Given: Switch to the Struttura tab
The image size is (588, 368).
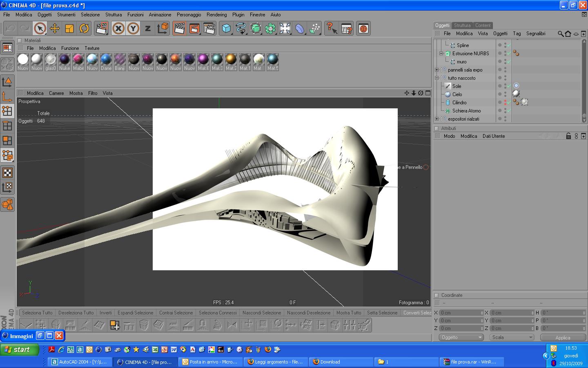Looking at the screenshot, I should (x=462, y=25).
